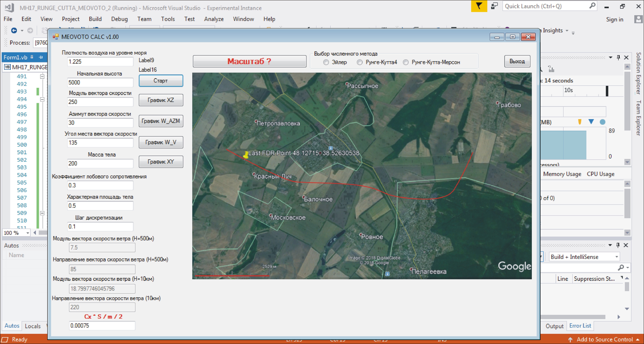The image size is (644, 344).
Task: Click the Navigate Forward arrow icon
Action: pos(30,31)
